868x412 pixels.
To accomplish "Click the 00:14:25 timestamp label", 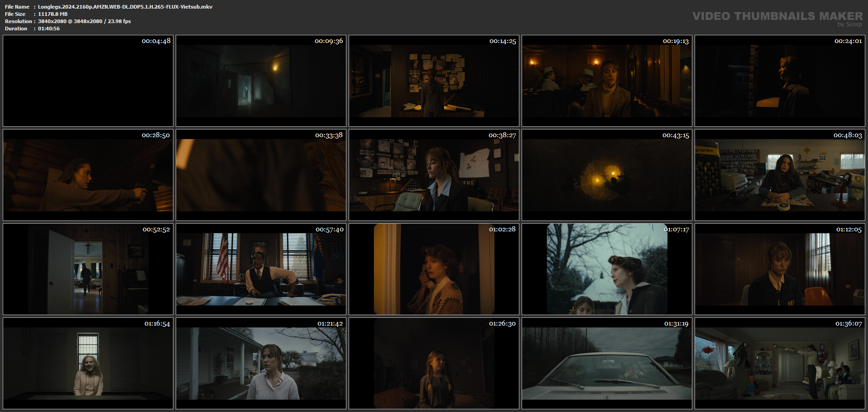I will (503, 41).
